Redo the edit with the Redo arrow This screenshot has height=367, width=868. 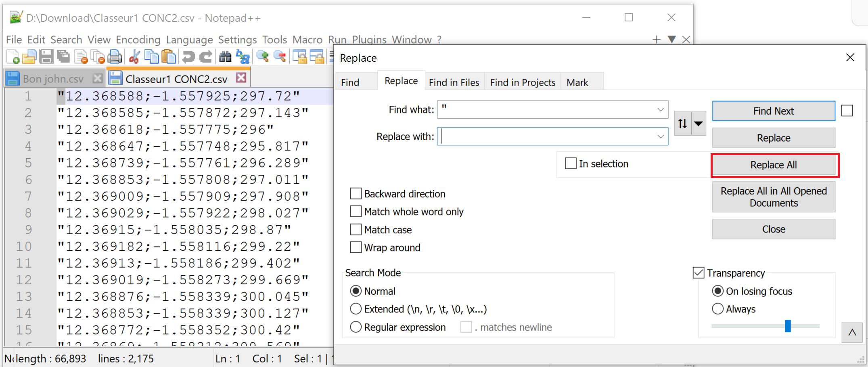(x=205, y=57)
